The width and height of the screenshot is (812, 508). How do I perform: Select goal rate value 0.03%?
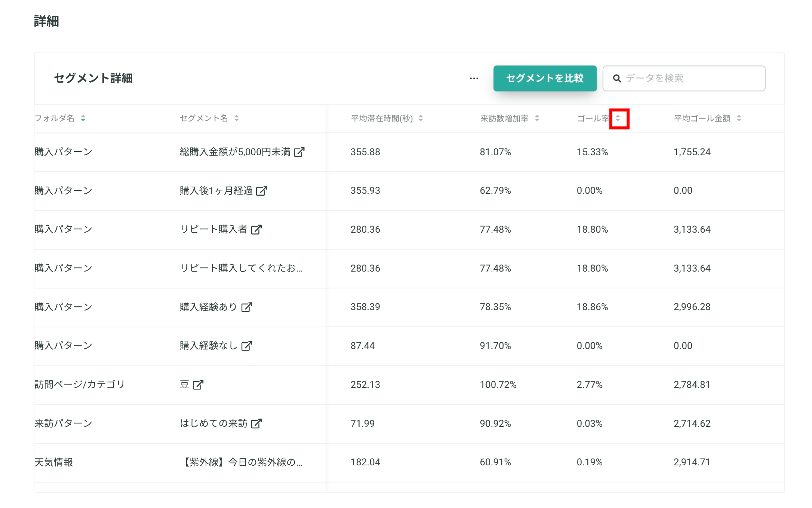tap(590, 423)
